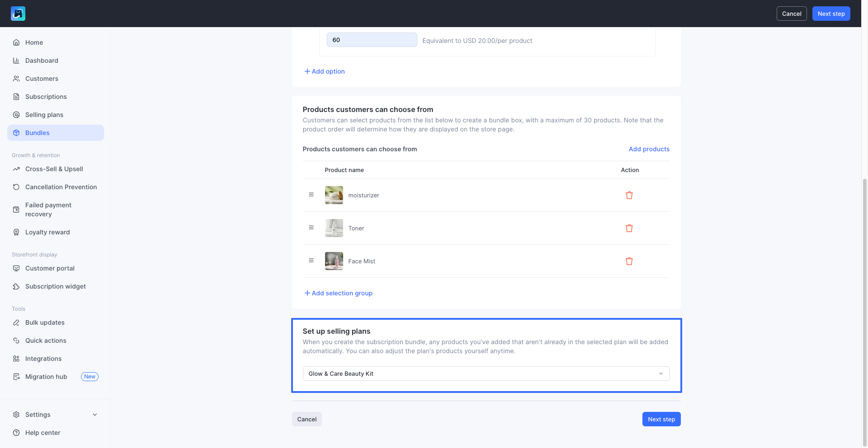Select Bundles in sidebar
This screenshot has width=868, height=448.
(x=56, y=133)
